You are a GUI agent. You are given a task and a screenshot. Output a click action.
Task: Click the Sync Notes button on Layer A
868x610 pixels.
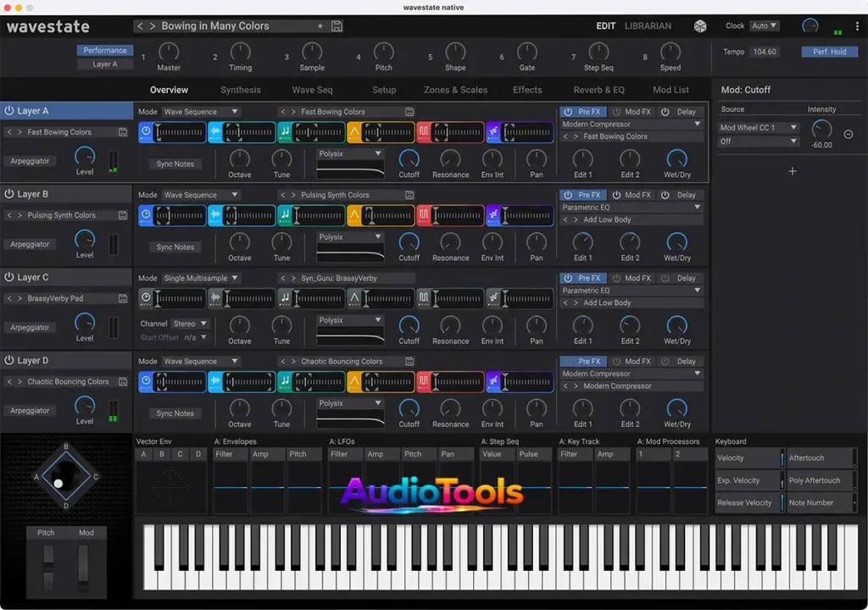coord(174,164)
